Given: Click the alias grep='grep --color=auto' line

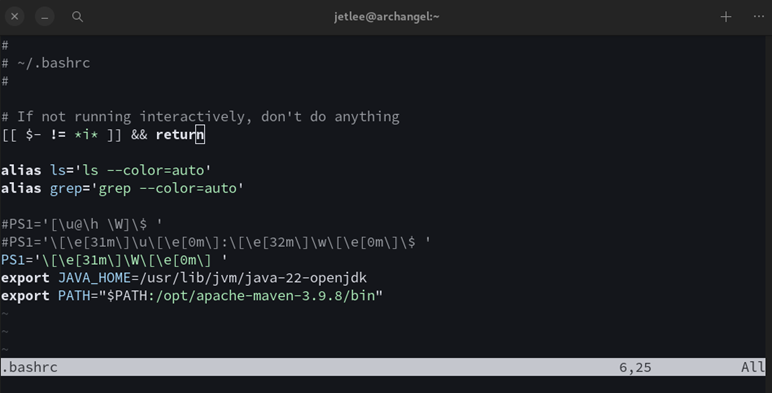Looking at the screenshot, I should point(122,188).
